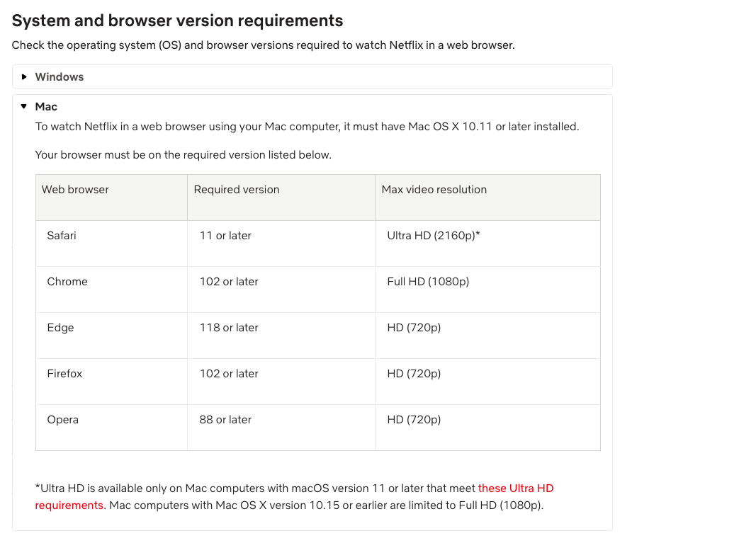Viewport: 756px width, 543px height.
Task: Select the Opera browser cell
Action: [62, 420]
